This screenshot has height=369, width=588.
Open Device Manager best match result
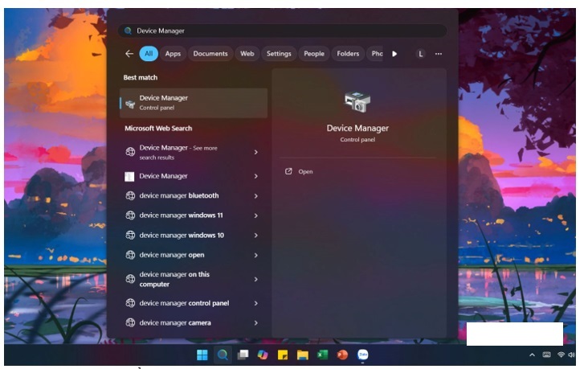click(x=194, y=103)
